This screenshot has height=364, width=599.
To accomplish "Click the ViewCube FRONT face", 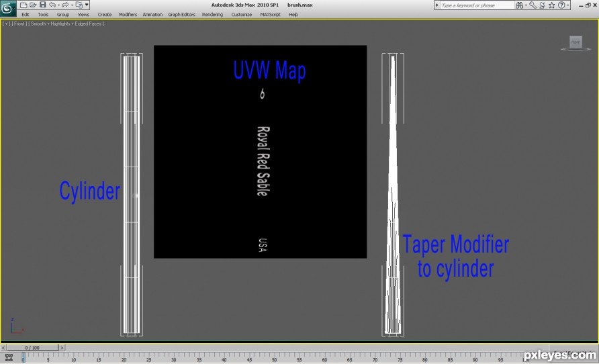I will (x=575, y=42).
